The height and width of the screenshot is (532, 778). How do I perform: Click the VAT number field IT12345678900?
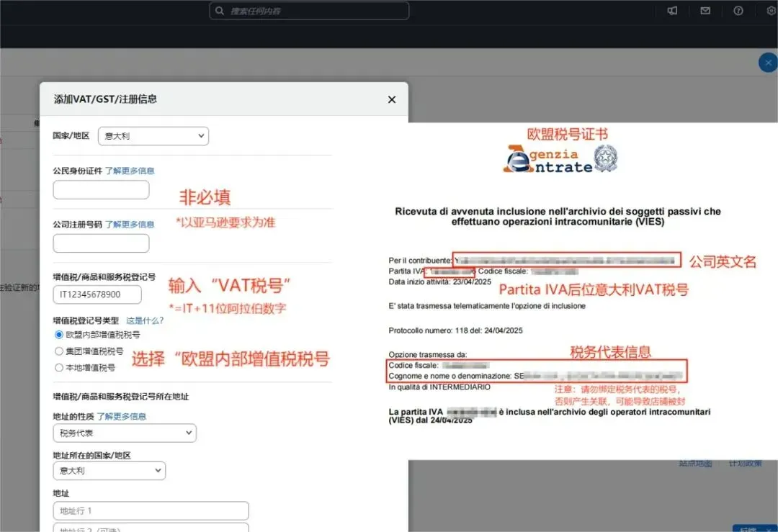click(x=97, y=294)
